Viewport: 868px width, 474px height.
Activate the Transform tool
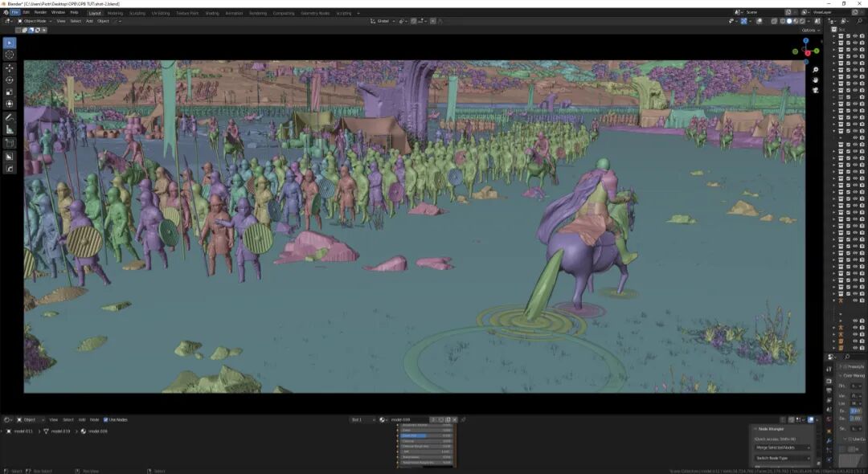point(10,104)
